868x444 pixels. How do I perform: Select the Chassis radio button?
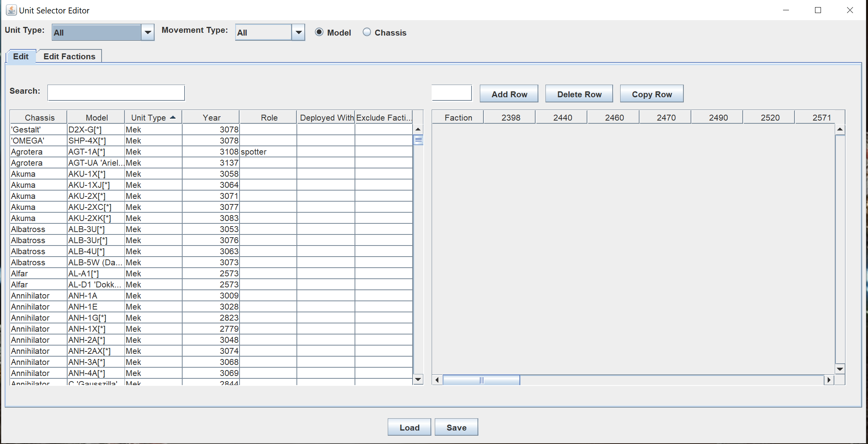(x=367, y=32)
